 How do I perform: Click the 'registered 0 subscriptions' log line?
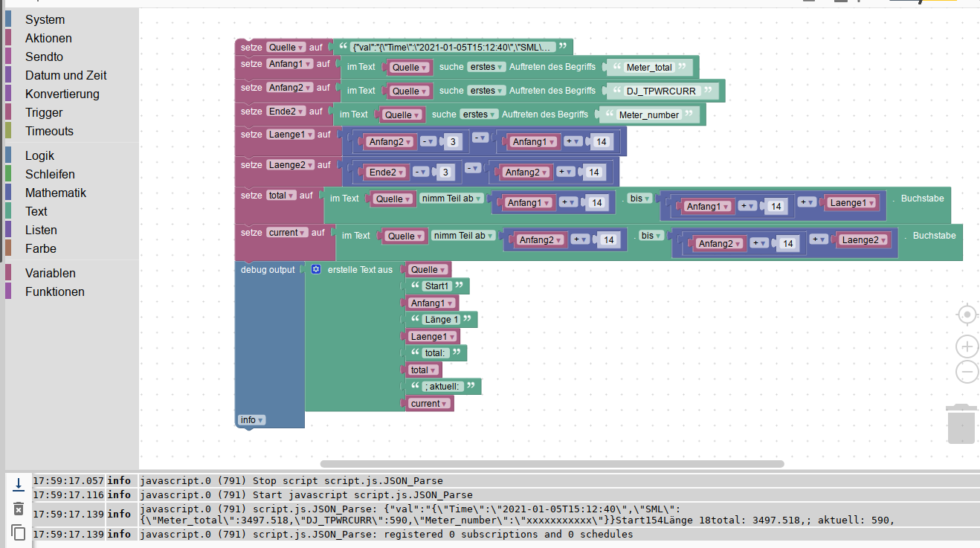(x=386, y=534)
